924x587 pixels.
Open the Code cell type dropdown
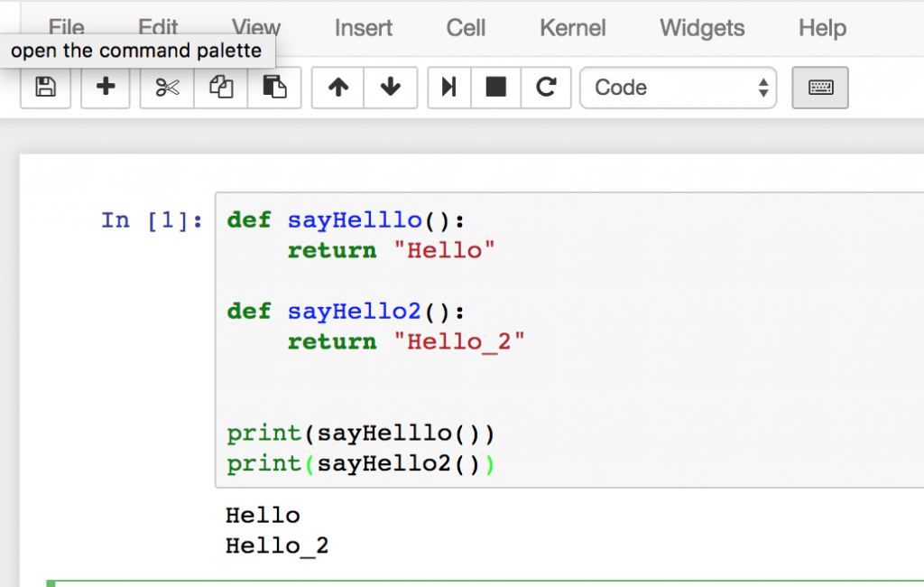678,88
